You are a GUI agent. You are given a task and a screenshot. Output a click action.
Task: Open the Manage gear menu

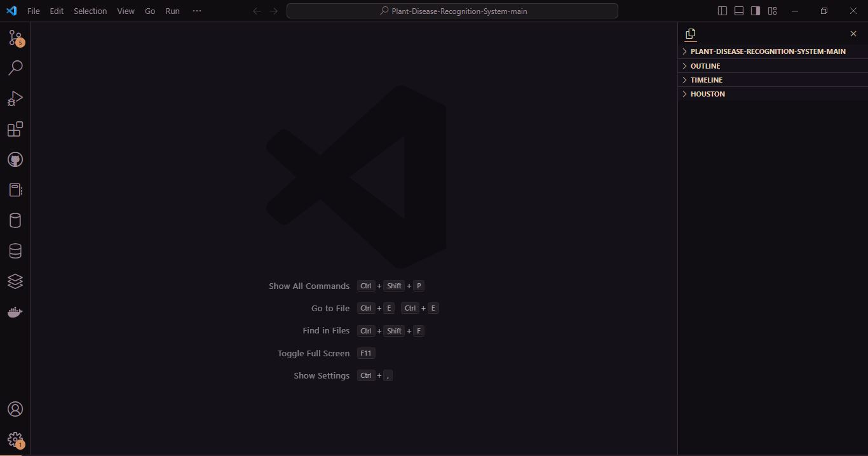point(15,439)
